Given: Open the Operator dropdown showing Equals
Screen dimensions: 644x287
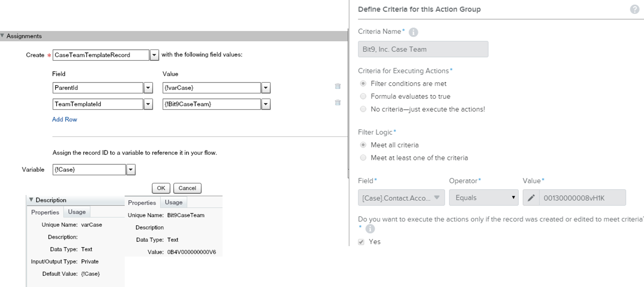Looking at the screenshot, I should tap(514, 198).
